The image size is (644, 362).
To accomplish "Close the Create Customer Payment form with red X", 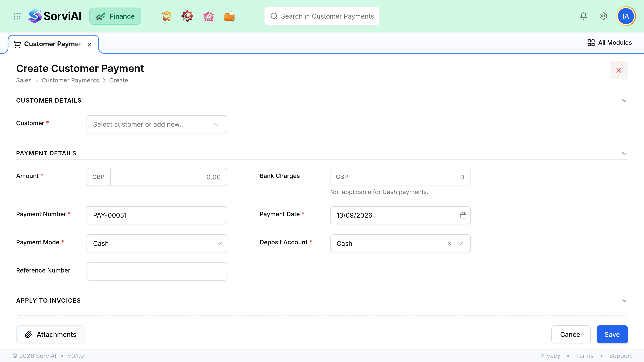I will pyautogui.click(x=619, y=70).
